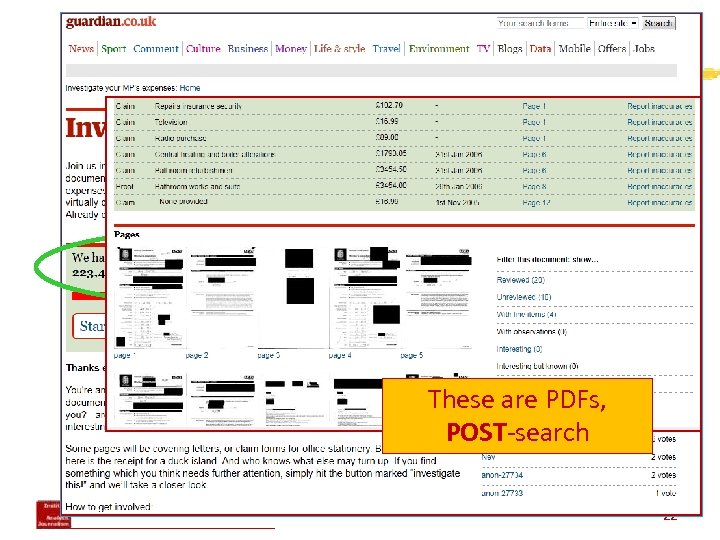Click the page 4 caption link

[340, 355]
